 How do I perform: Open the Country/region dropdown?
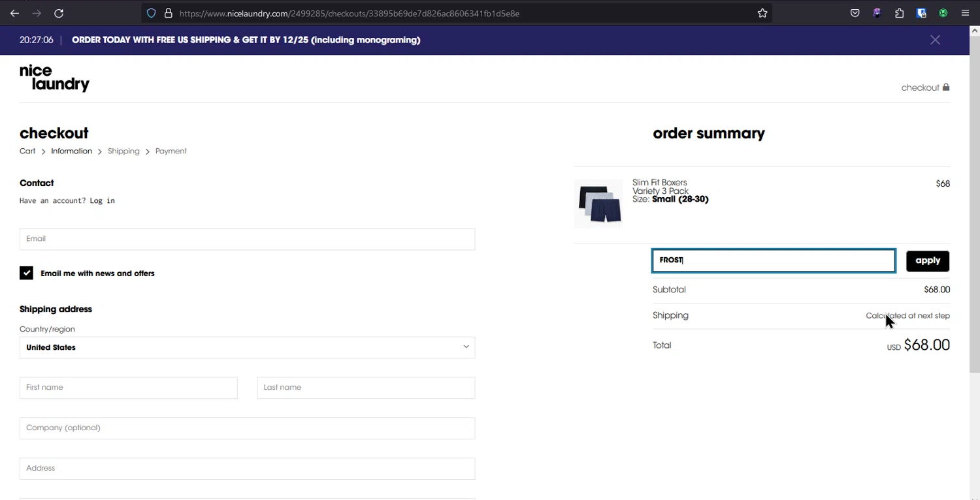pyautogui.click(x=247, y=347)
